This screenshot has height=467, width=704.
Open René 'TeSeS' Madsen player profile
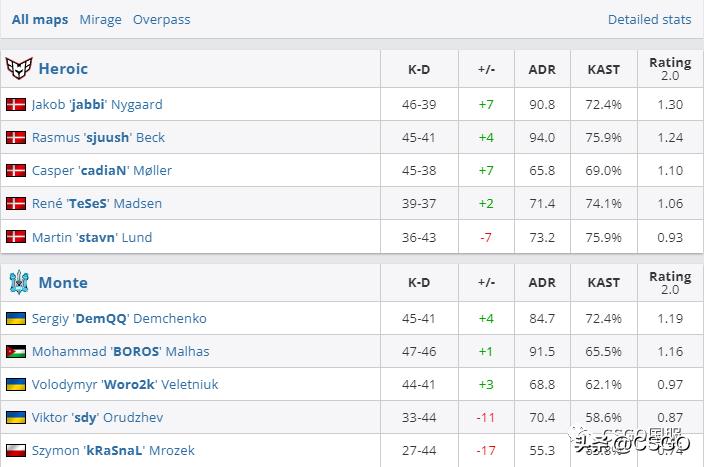(x=97, y=203)
